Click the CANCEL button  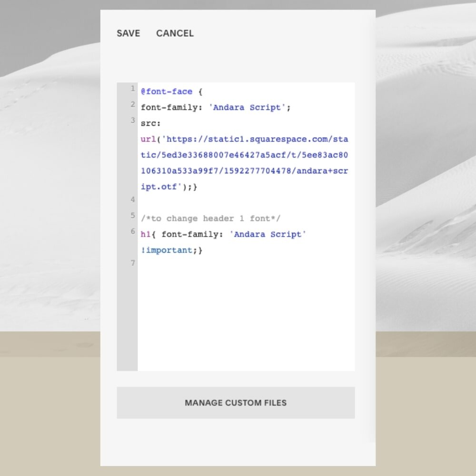point(175,33)
